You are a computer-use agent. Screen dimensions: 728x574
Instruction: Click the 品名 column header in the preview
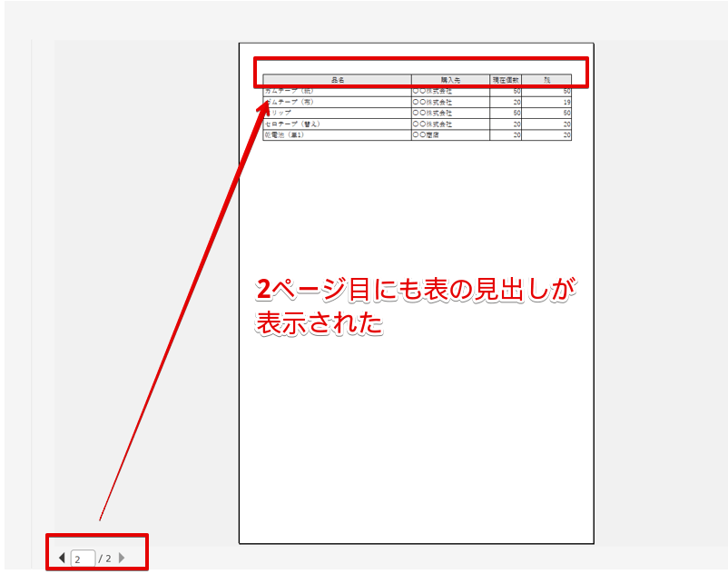(338, 80)
